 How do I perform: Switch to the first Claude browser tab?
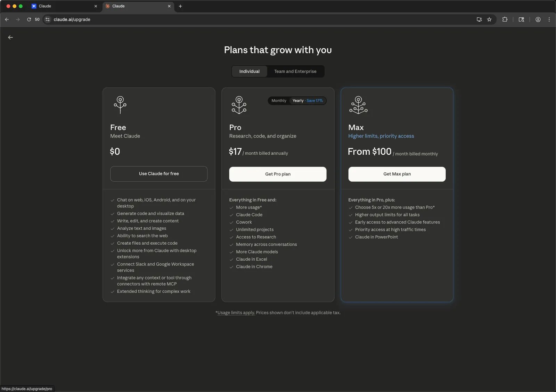64,6
